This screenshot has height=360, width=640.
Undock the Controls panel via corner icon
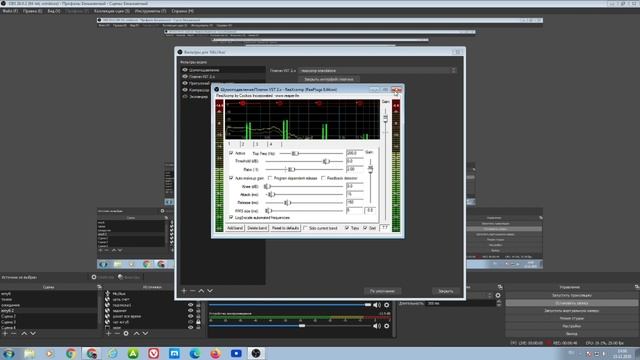637,287
